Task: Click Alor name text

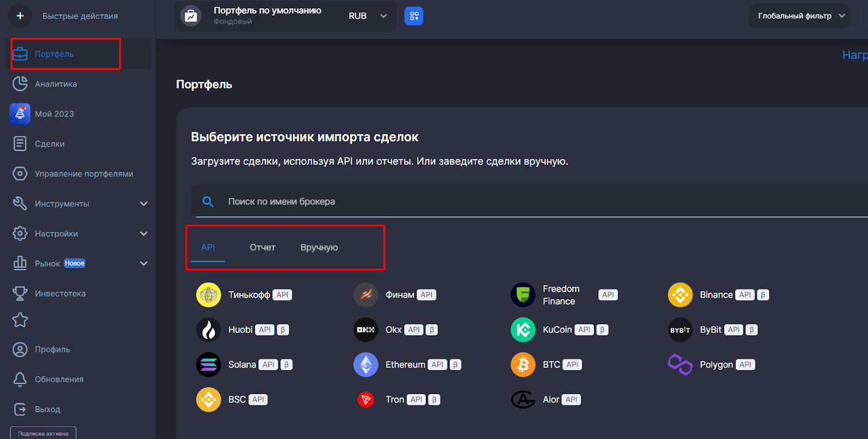Action: [x=551, y=399]
